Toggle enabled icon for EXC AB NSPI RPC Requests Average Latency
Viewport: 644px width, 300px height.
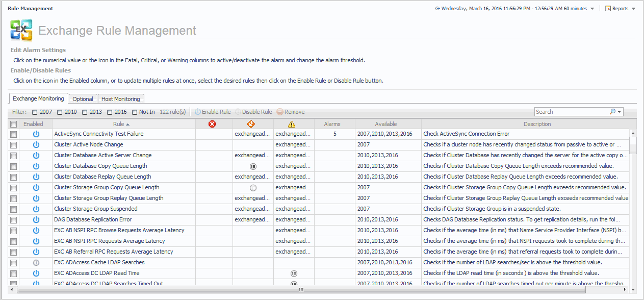(x=36, y=241)
